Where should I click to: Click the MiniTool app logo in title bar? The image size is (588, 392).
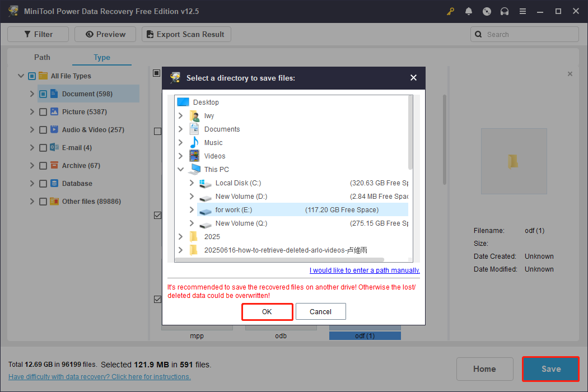13,11
